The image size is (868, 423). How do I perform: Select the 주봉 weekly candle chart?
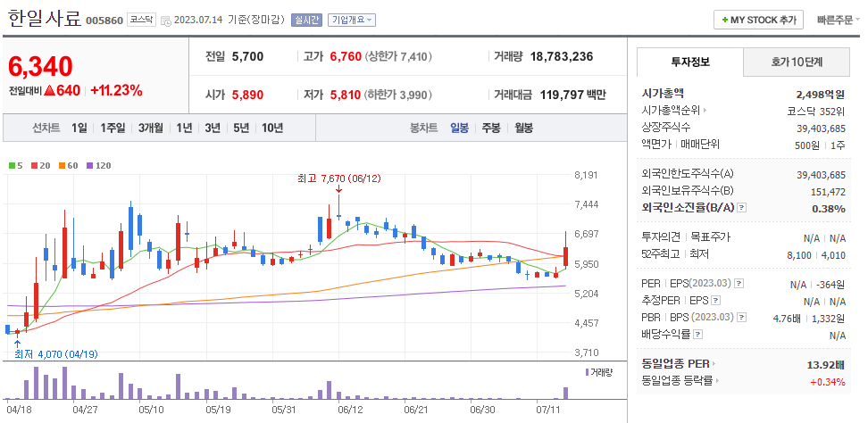tap(491, 128)
